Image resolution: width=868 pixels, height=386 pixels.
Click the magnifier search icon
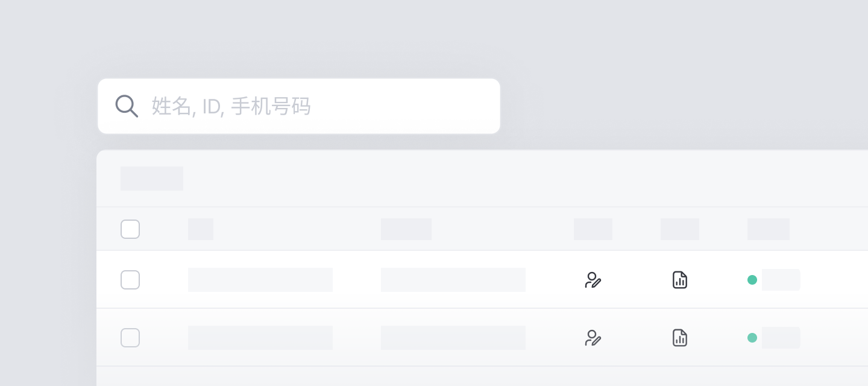(127, 106)
